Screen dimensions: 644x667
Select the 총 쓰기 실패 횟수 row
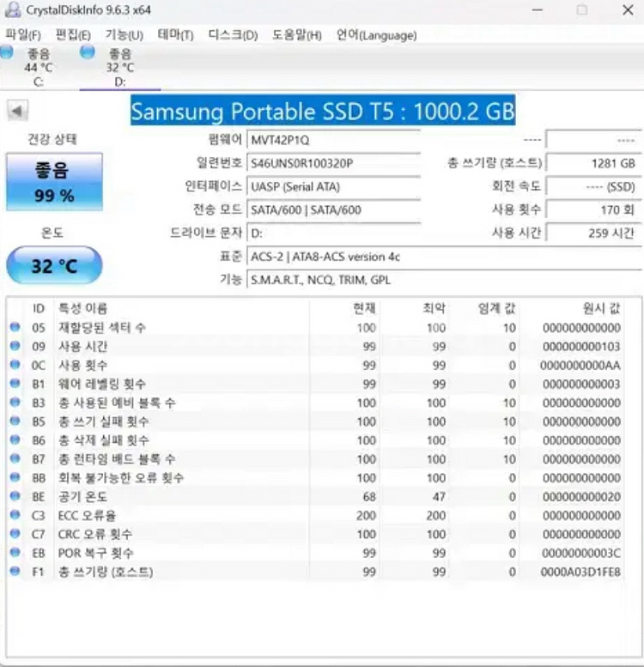315,421
